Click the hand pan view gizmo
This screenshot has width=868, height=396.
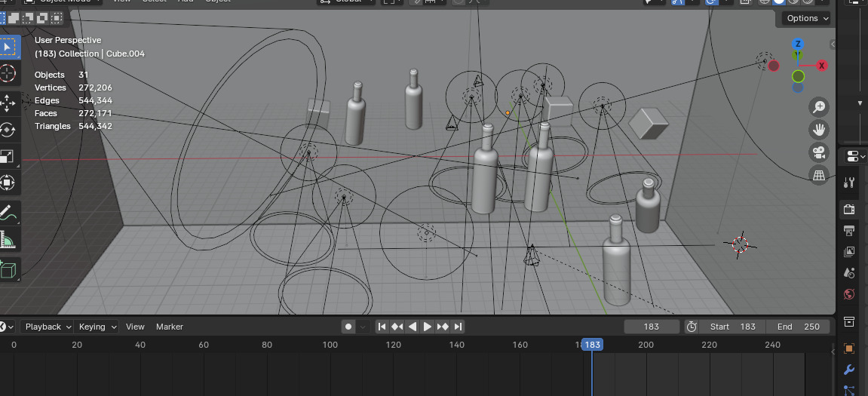[x=819, y=130]
